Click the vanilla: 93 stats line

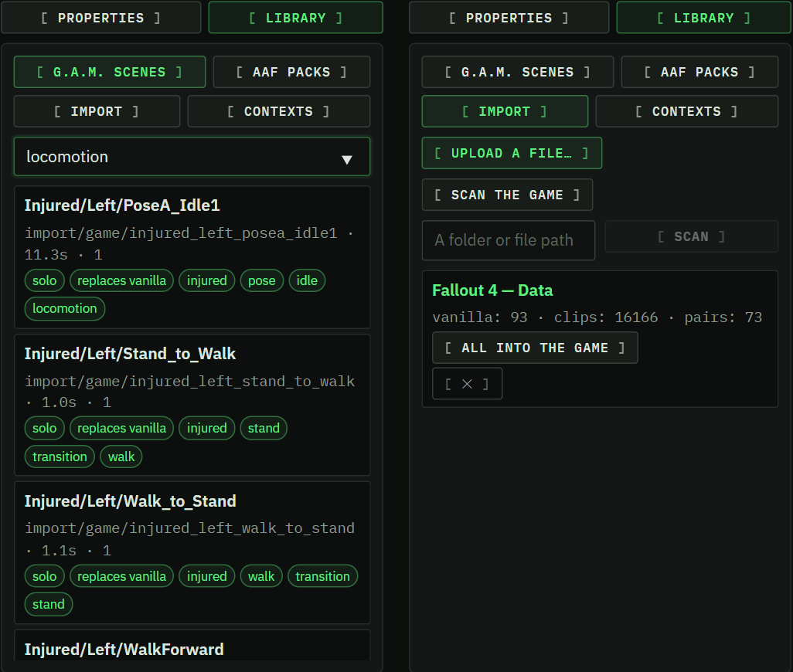pos(597,317)
